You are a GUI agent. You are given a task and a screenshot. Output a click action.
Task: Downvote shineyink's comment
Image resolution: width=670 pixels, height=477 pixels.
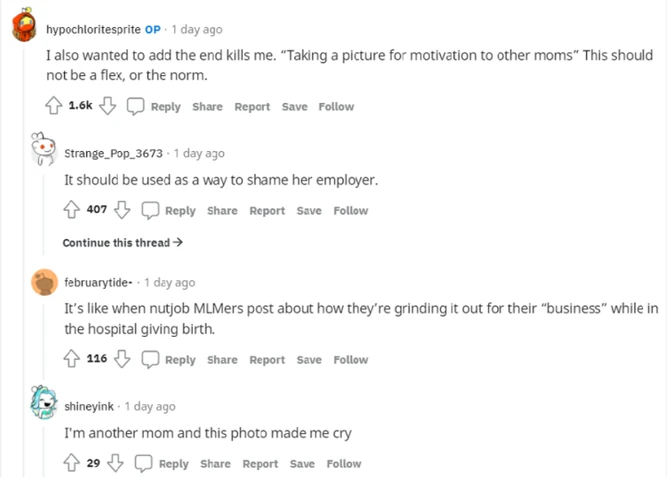click(115, 463)
